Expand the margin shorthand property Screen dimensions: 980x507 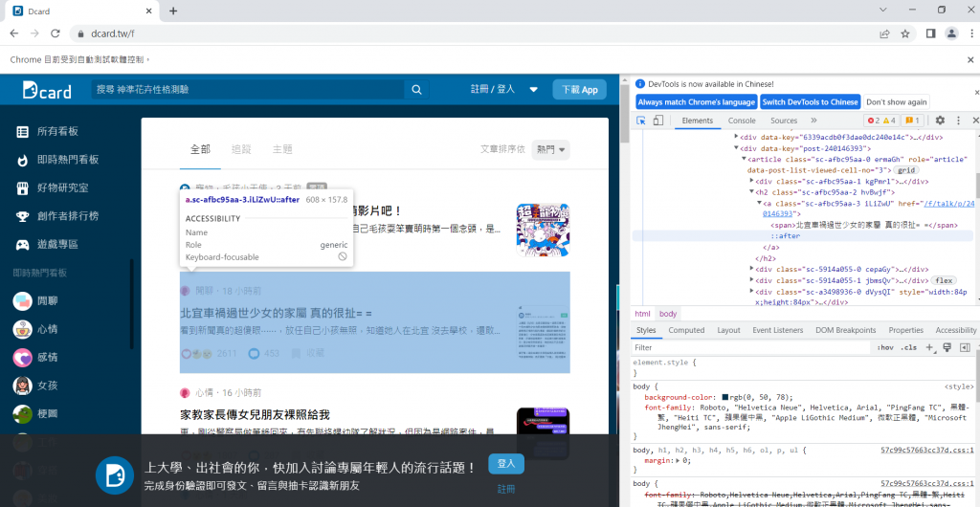679,460
